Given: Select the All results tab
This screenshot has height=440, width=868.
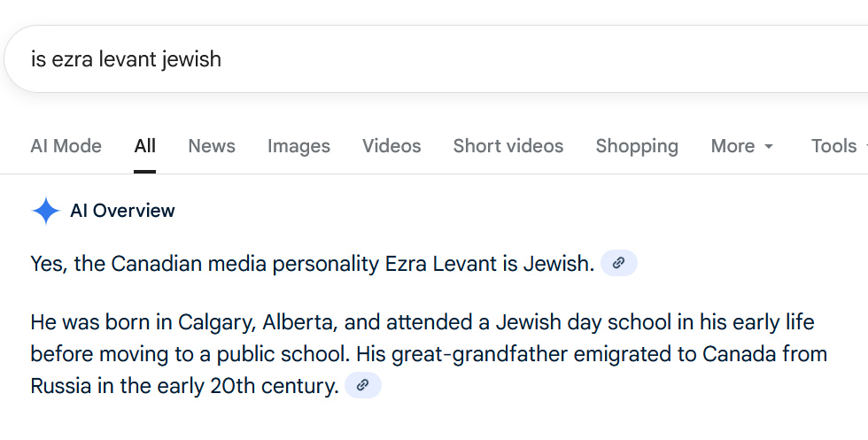Looking at the screenshot, I should [145, 146].
